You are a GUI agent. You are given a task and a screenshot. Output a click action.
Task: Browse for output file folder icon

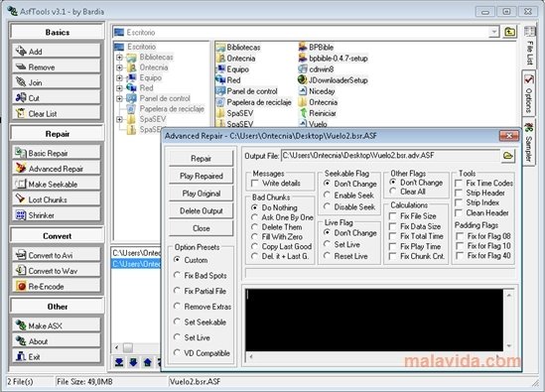(508, 156)
